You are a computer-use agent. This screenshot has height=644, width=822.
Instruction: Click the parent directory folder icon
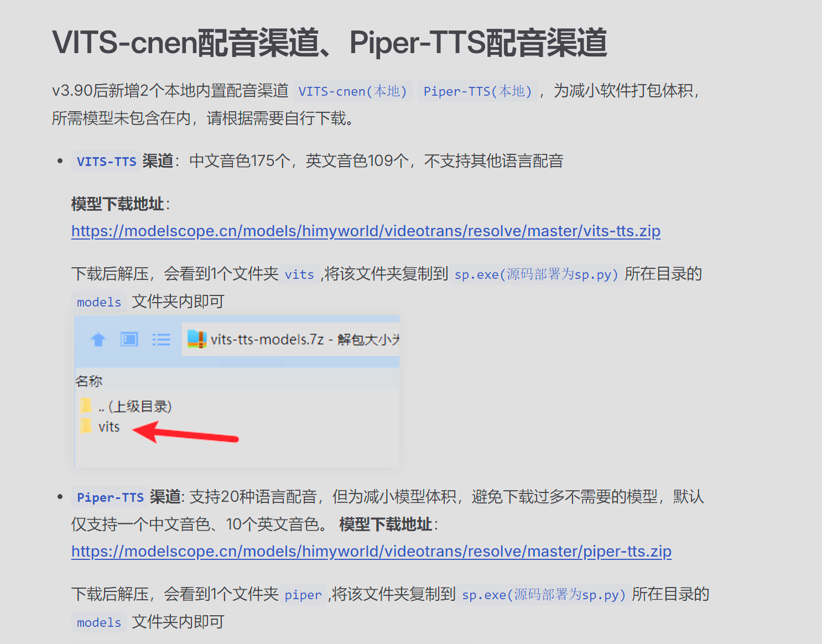pyautogui.click(x=86, y=406)
